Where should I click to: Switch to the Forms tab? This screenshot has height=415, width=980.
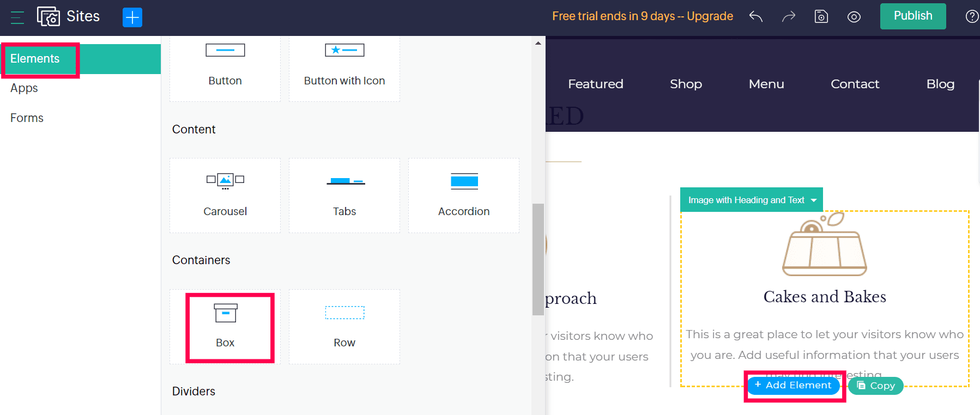(27, 118)
